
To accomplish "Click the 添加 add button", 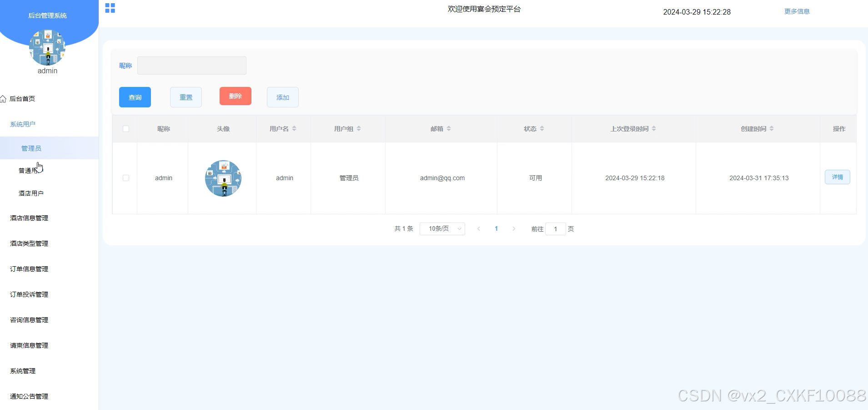I will point(283,97).
